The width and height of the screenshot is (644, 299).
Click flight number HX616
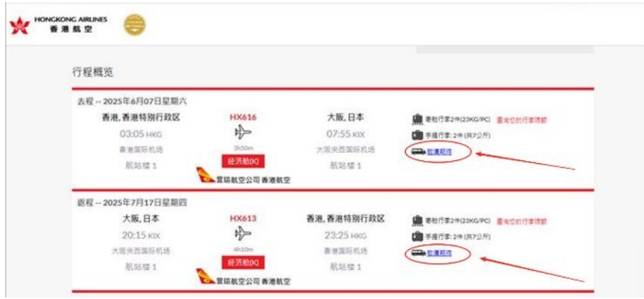click(x=243, y=117)
